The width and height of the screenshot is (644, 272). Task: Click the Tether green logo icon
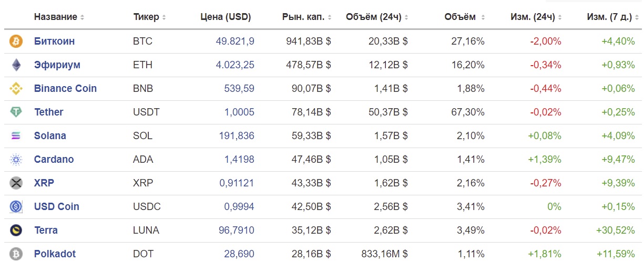tap(16, 112)
